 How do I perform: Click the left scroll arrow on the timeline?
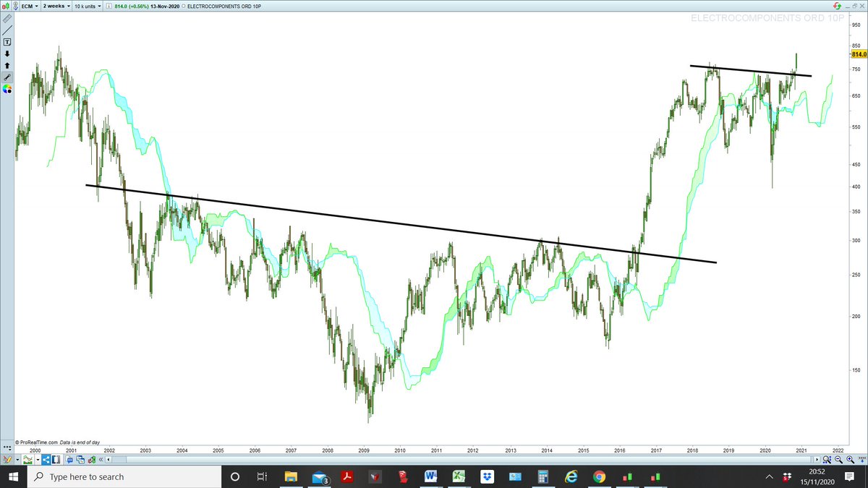click(109, 460)
